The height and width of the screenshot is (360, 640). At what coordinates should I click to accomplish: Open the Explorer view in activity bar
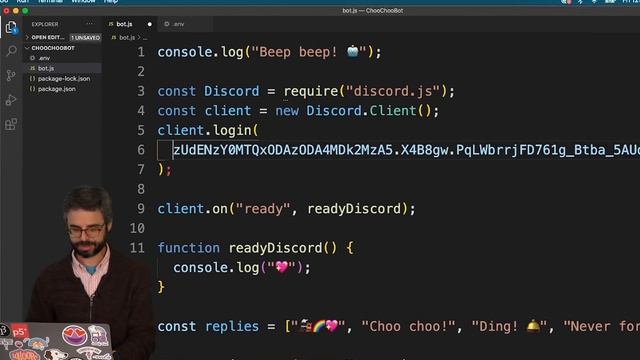point(11,28)
